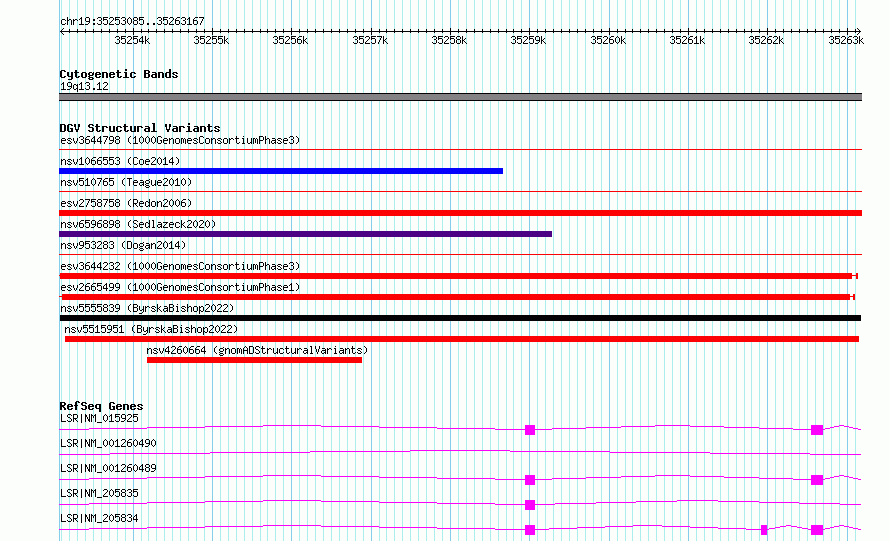Click the 35260k ruler label

608,40
